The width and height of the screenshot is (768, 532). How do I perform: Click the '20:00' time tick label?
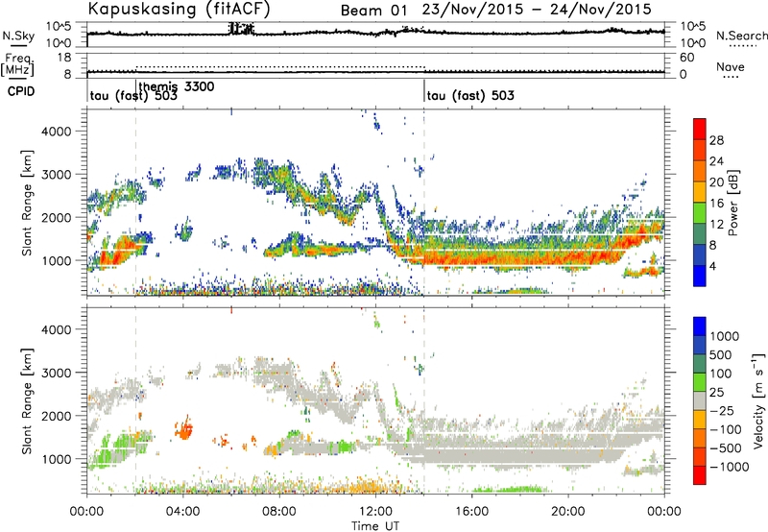pos(567,512)
